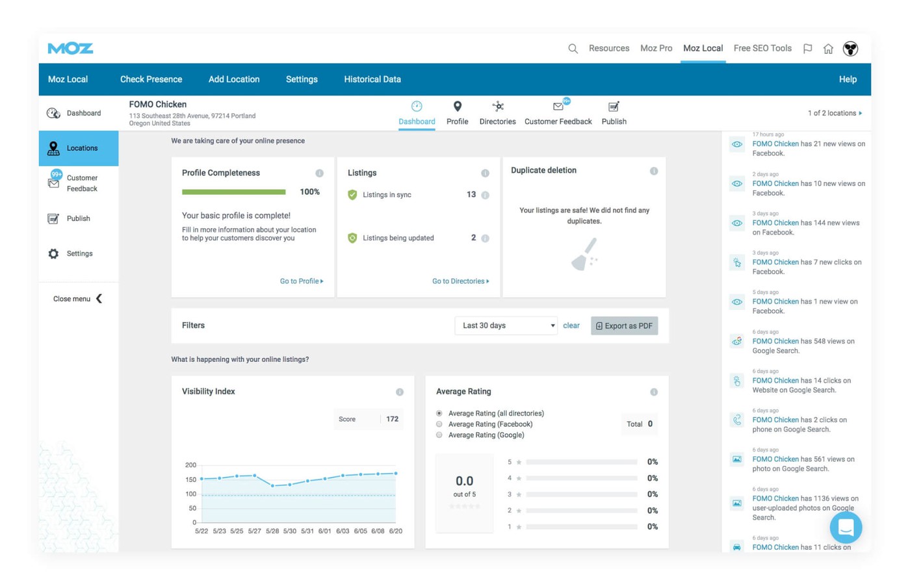The height and width of the screenshot is (588, 910).
Task: Open the user avatar icon
Action: click(850, 49)
